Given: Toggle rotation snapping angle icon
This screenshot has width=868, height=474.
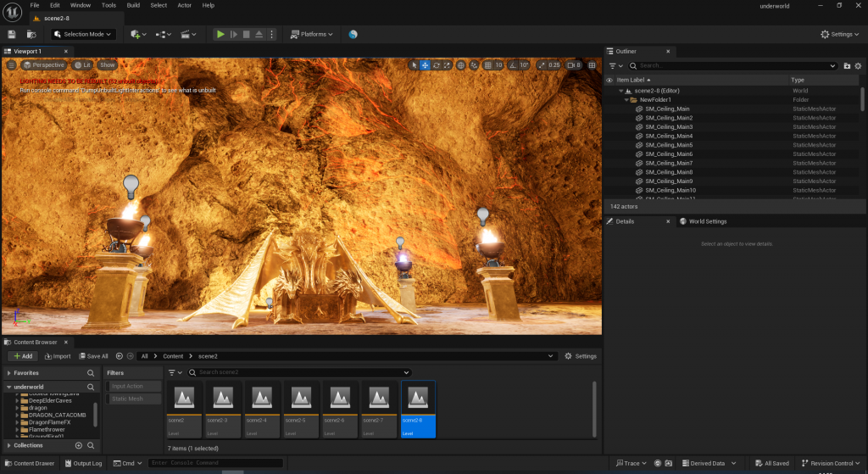Looking at the screenshot, I should click(x=513, y=65).
